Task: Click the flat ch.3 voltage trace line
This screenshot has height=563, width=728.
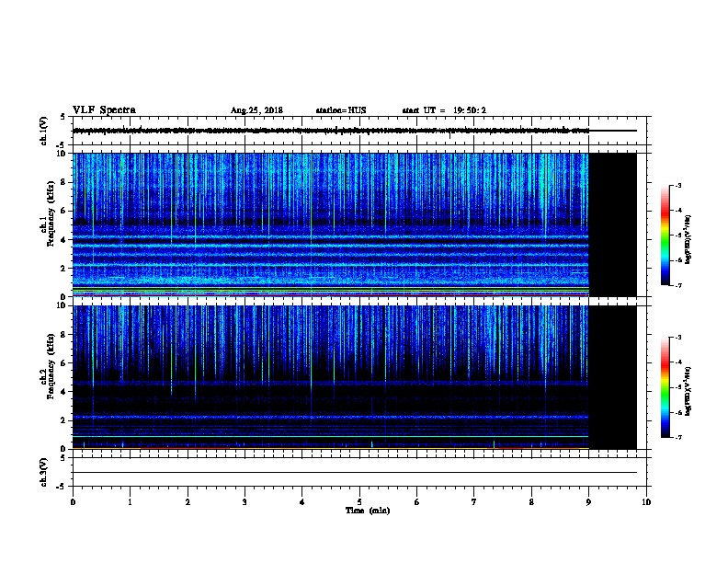Action: [x=355, y=473]
